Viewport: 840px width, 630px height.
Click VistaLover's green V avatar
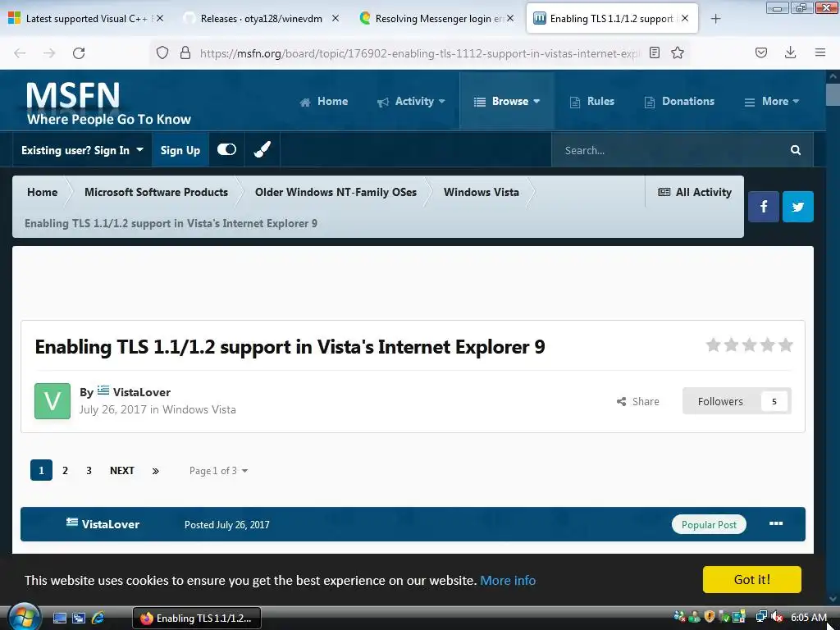click(x=52, y=400)
